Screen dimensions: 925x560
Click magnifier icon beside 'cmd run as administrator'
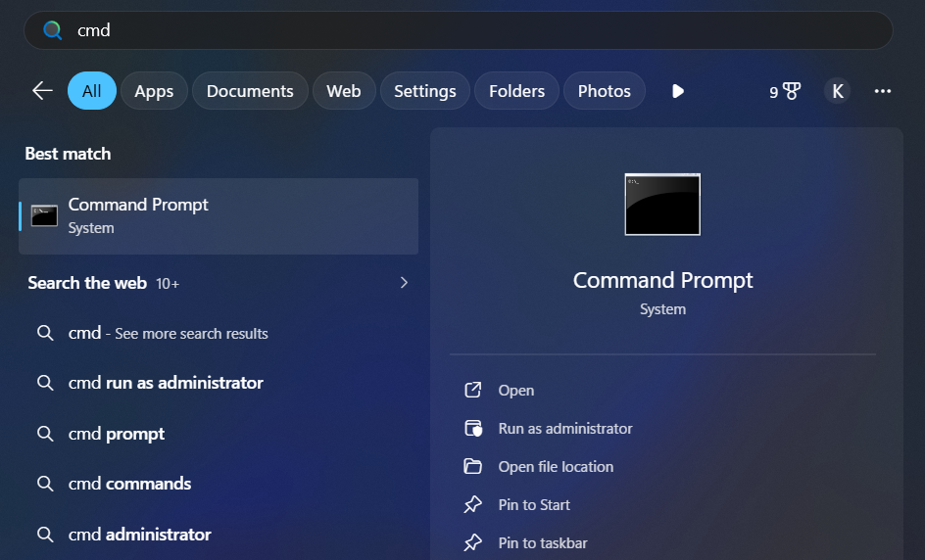coord(45,383)
